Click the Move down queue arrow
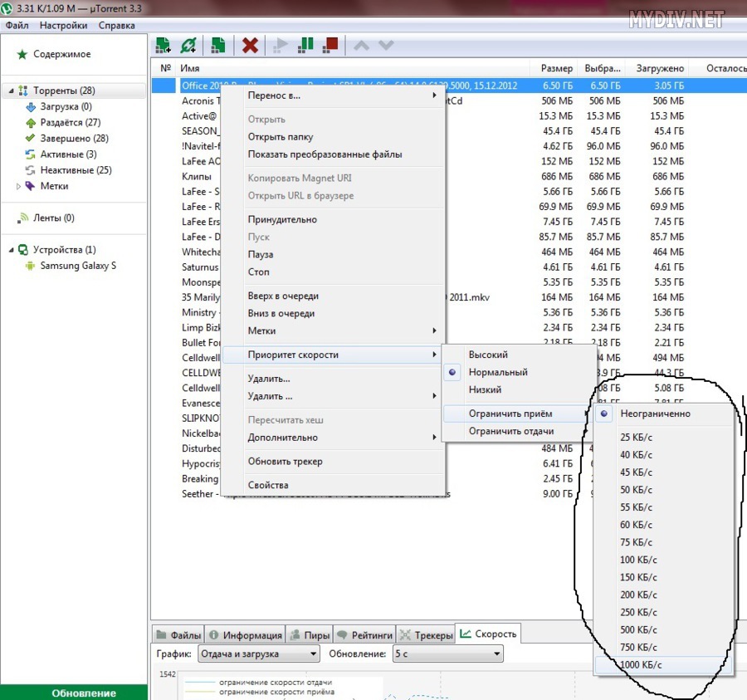Screen dimensions: 747x700 (x=386, y=46)
